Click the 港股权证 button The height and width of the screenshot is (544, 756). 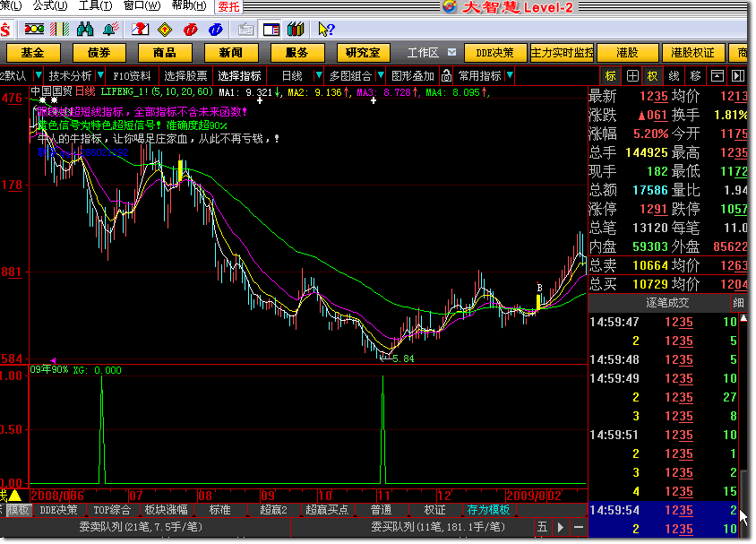tap(692, 53)
